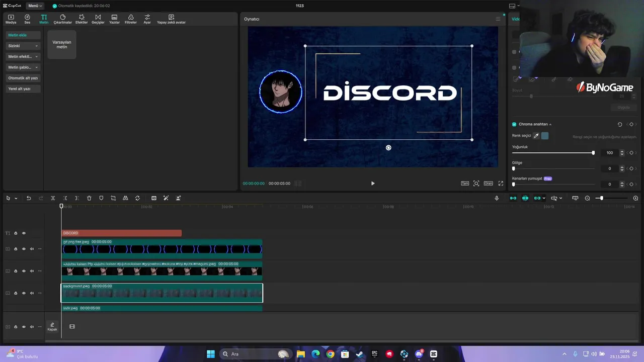Select the Crop tool in timeline toolbar
The height and width of the screenshot is (362, 644).
click(x=113, y=198)
